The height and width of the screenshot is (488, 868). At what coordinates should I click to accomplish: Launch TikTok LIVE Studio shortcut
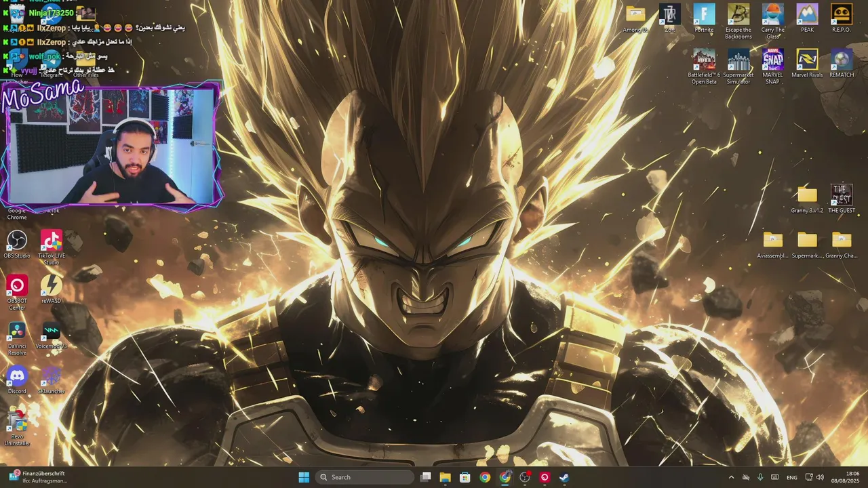point(52,247)
